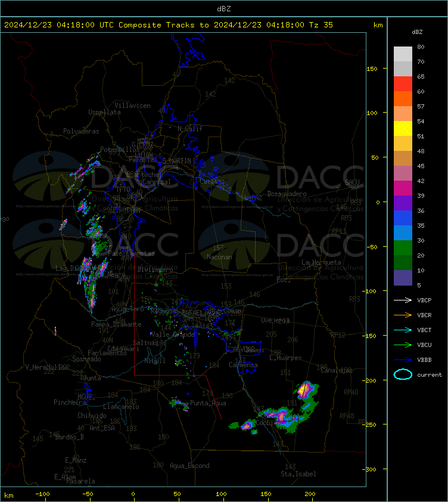Click the 'Uspallata' place label
Image resolution: width=448 pixels, height=502 pixels.
(x=104, y=112)
